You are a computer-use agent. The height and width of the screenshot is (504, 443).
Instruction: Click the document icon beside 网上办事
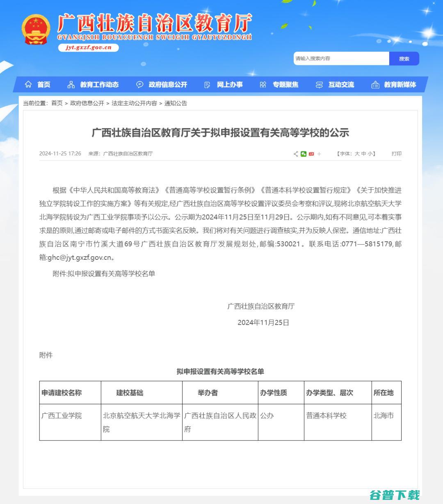tap(208, 85)
